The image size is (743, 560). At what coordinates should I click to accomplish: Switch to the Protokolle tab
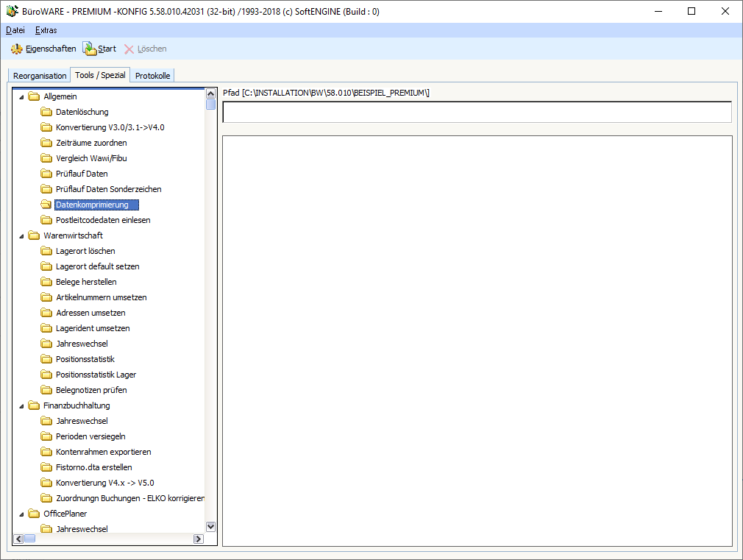tap(152, 76)
